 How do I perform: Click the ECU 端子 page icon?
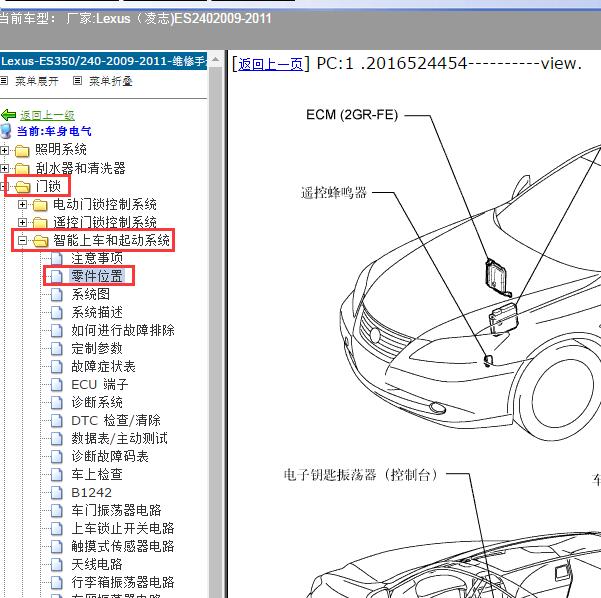click(57, 384)
